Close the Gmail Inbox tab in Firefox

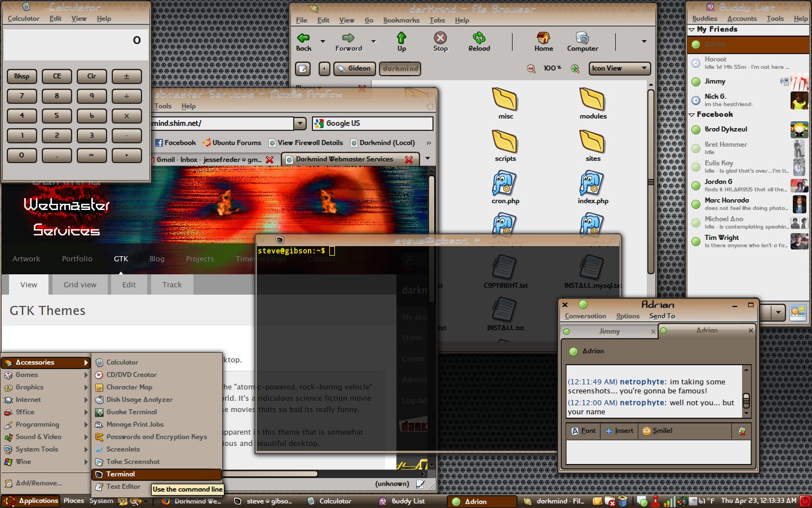(270, 160)
